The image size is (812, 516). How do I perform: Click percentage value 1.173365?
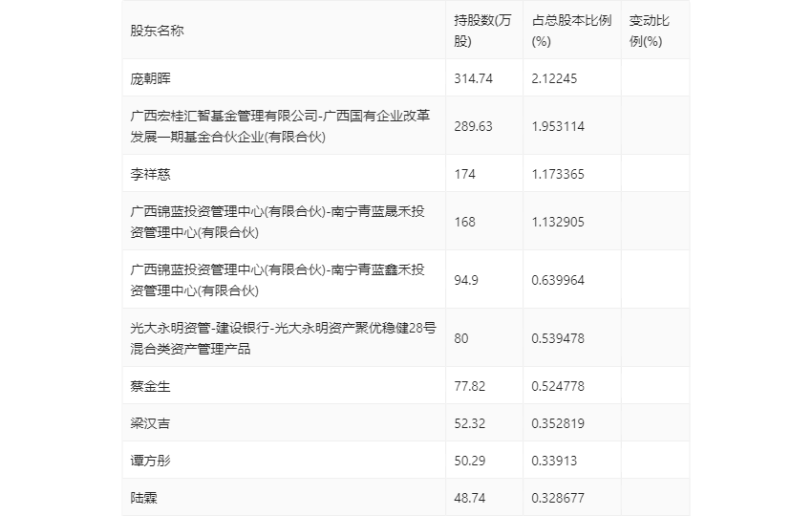558,174
